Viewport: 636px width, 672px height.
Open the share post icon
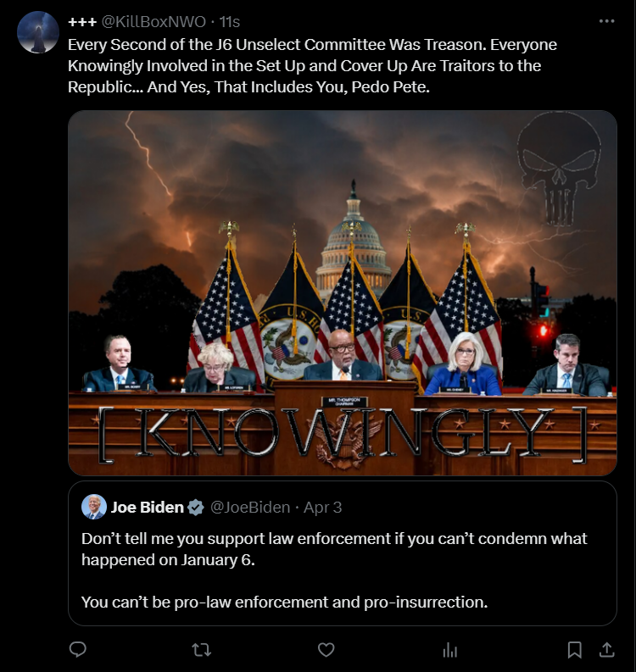(x=606, y=650)
